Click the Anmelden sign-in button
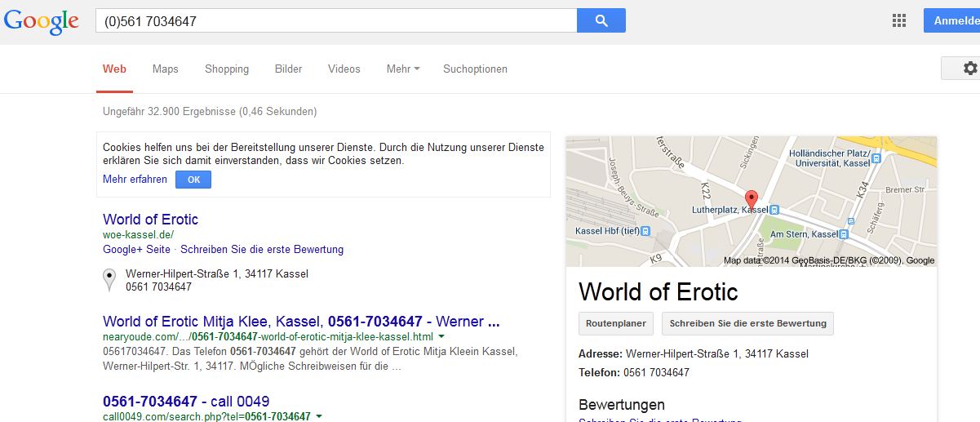 tap(951, 21)
